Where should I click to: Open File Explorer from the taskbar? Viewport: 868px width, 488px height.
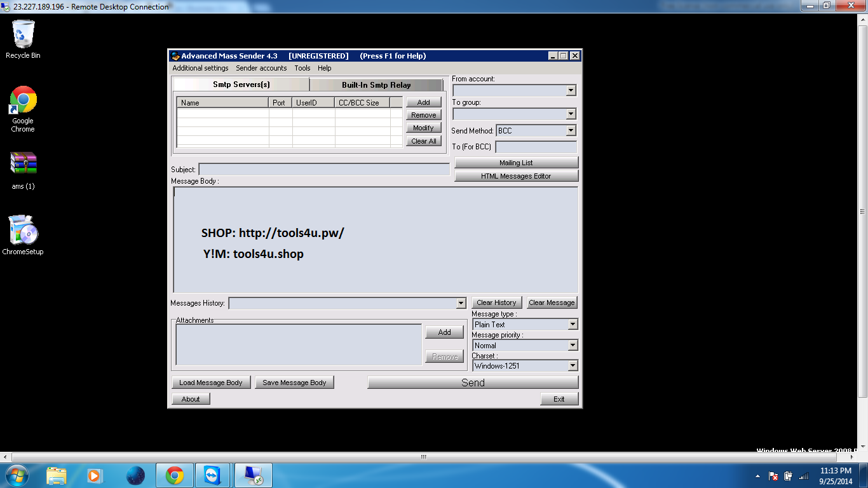tap(57, 475)
